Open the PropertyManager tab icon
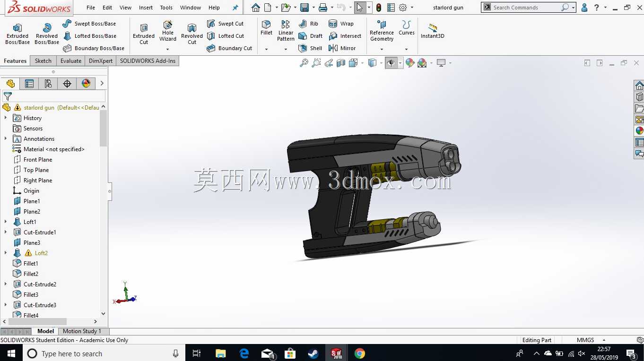Image resolution: width=644 pixels, height=361 pixels. click(x=29, y=84)
